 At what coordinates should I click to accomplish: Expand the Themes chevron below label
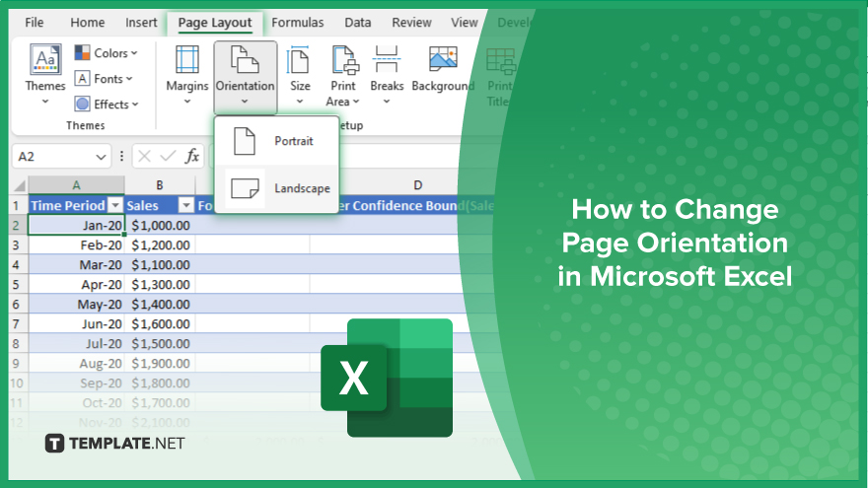coord(45,102)
